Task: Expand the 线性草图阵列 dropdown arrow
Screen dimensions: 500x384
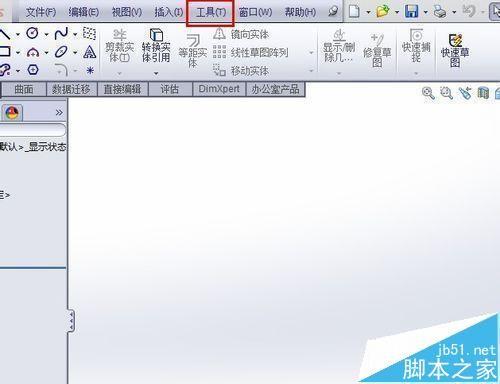Action: pos(311,53)
